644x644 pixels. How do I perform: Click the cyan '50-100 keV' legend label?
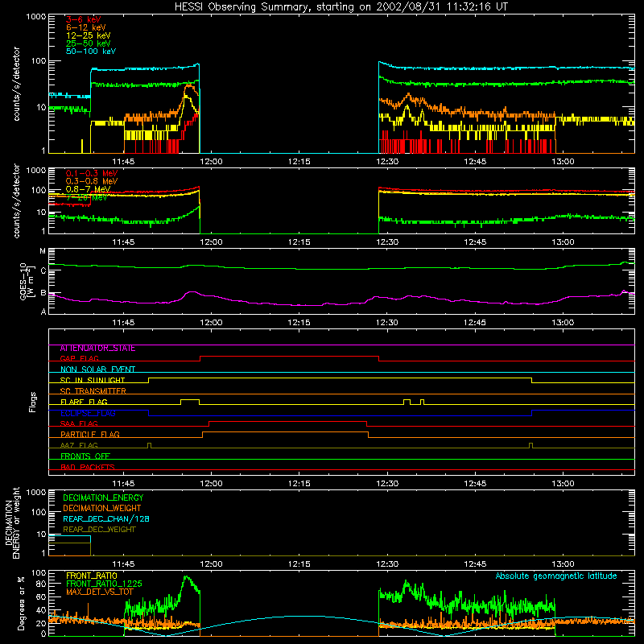coord(91,51)
